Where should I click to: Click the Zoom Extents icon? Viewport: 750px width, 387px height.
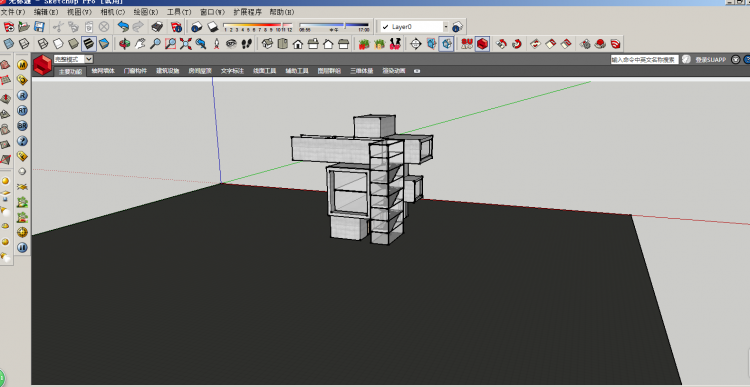186,44
